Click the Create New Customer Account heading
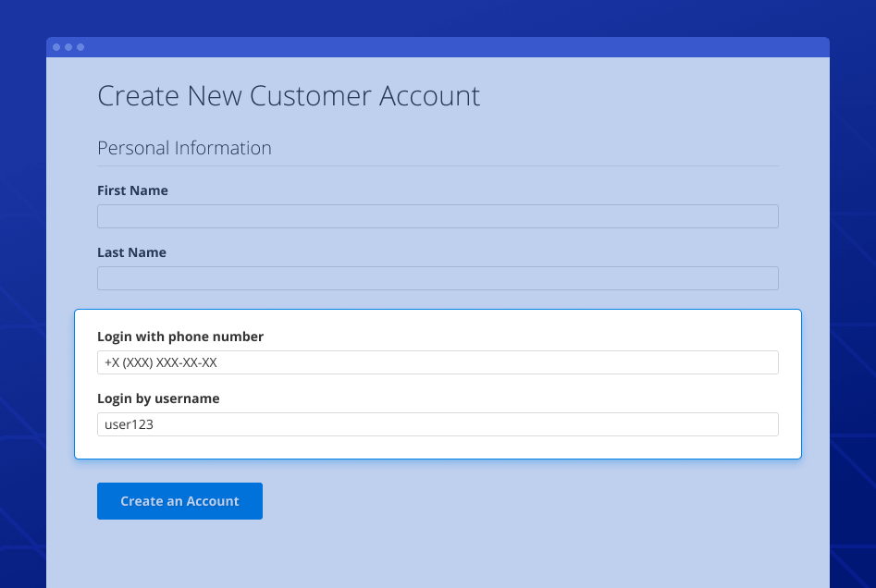 pyautogui.click(x=289, y=96)
